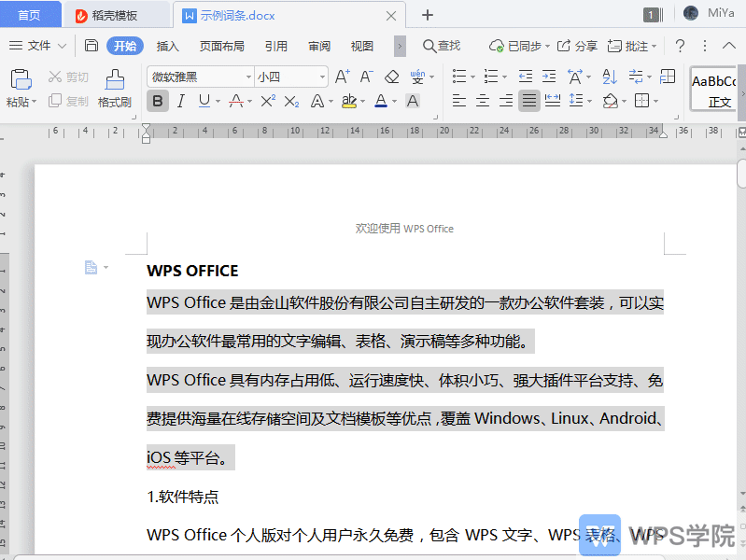Click the Copy (复制) icon

click(55, 101)
